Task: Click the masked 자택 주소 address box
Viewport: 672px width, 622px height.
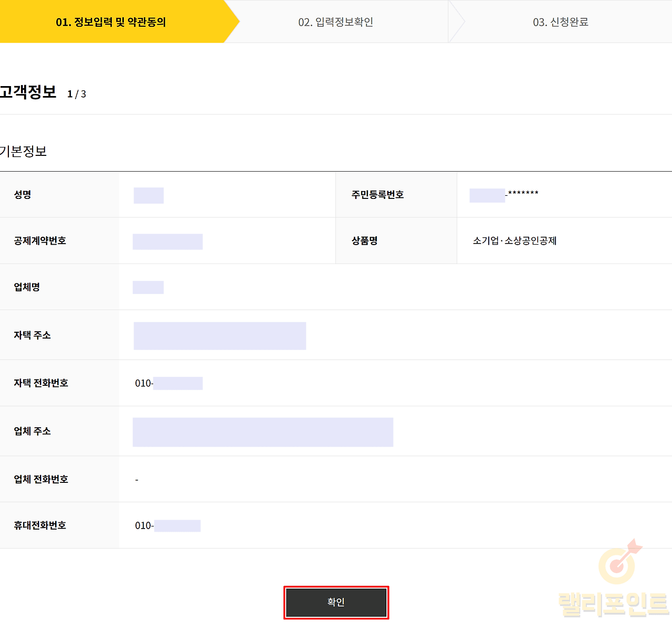Action: point(219,336)
